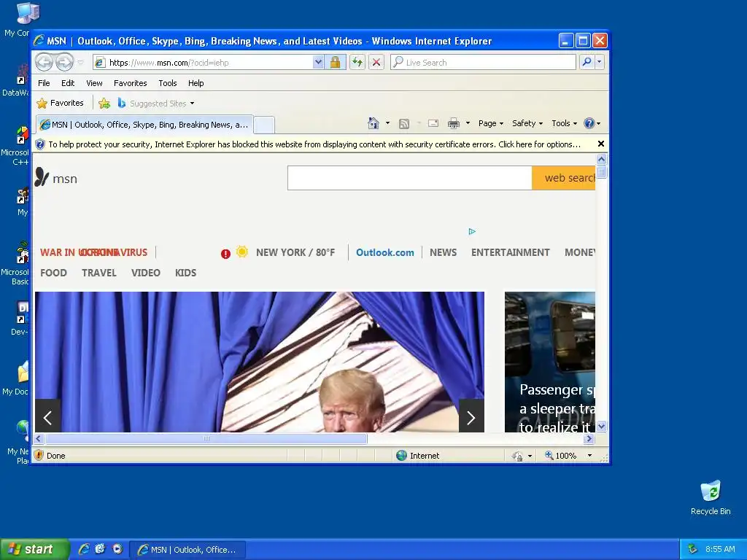747x560 pixels.
Task: Click the RSS feeds icon
Action: pos(404,124)
